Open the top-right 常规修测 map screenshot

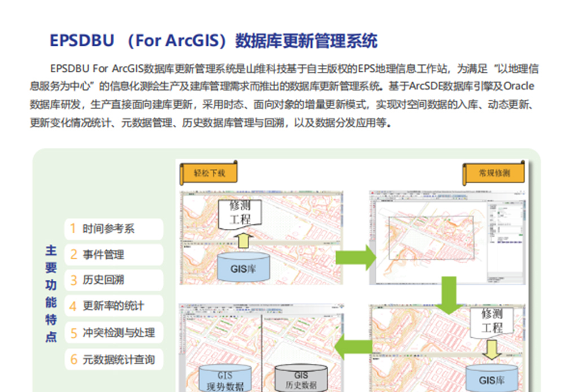pyautogui.click(x=447, y=238)
